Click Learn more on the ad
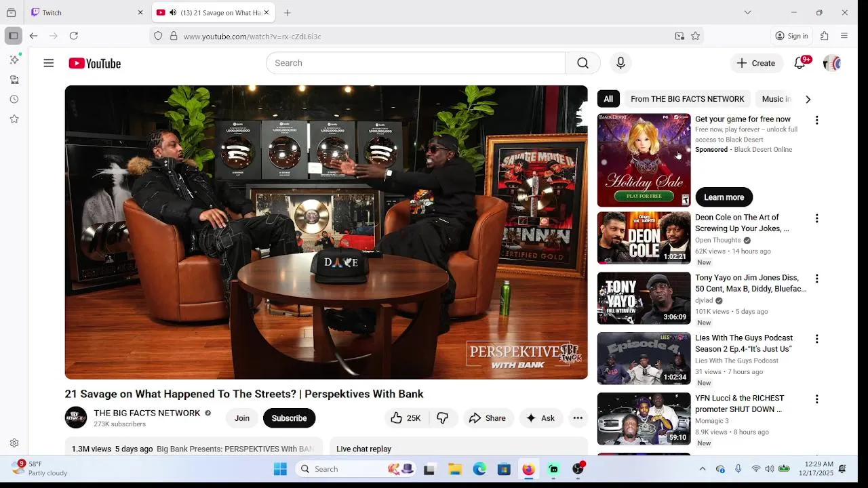The height and width of the screenshot is (488, 868). pyautogui.click(x=724, y=197)
